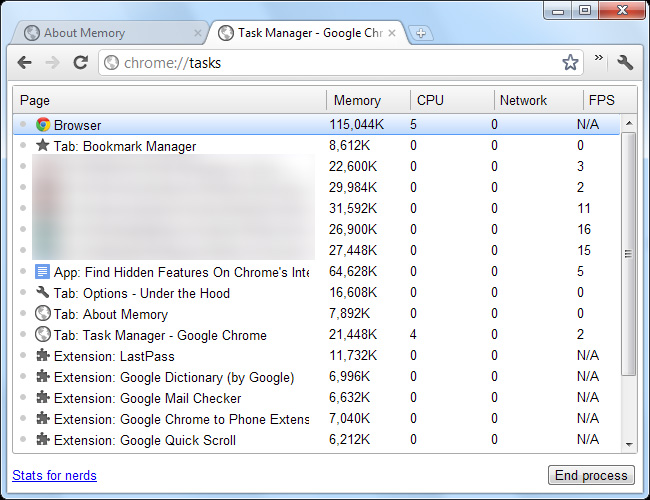The width and height of the screenshot is (650, 500).
Task: Click the Chrome icon on Browser row
Action: [x=43, y=124]
